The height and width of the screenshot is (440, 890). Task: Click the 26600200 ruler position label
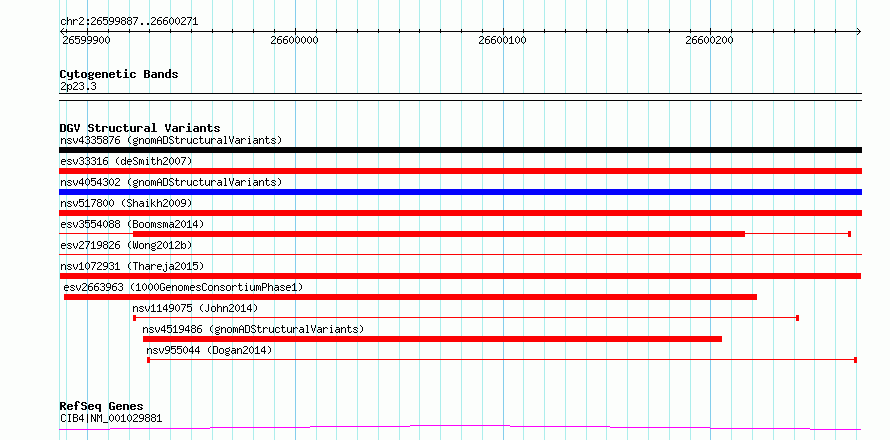coord(710,40)
